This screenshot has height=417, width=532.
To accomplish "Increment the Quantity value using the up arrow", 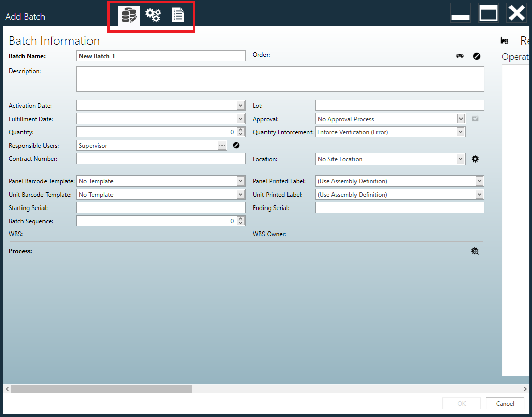I will click(240, 130).
